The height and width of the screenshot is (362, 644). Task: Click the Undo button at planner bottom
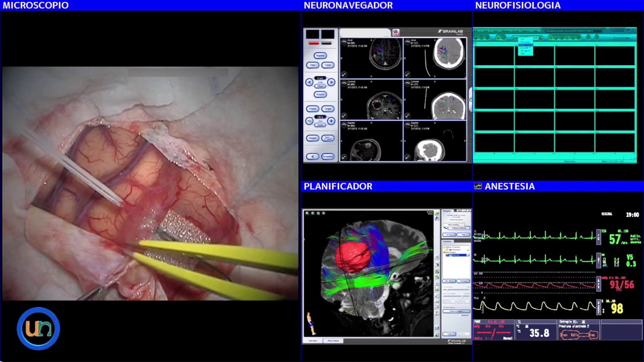[449, 334]
